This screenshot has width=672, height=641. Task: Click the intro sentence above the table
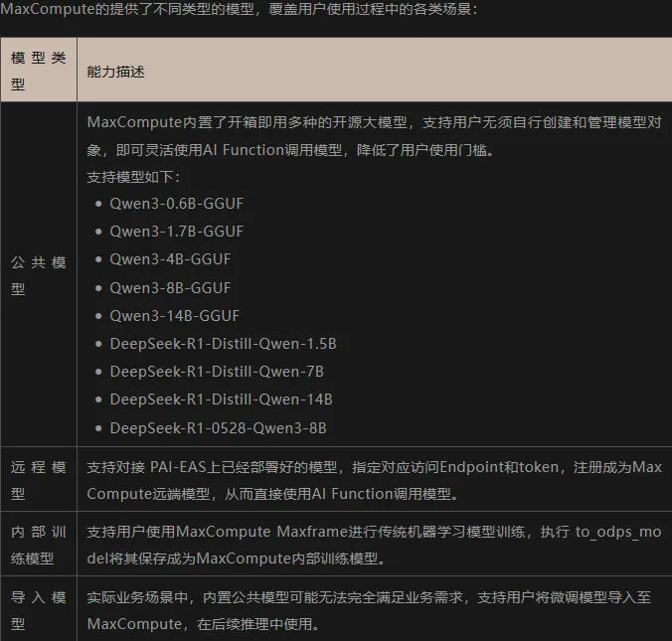239,9
